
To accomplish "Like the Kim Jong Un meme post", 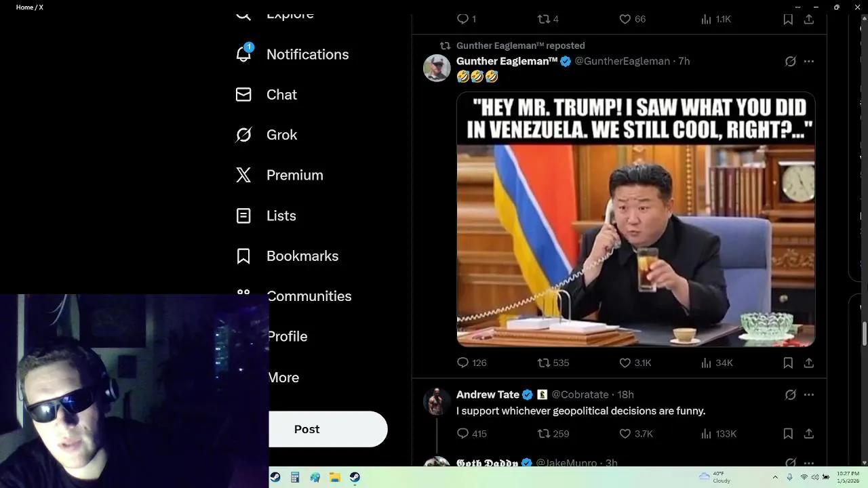I will pyautogui.click(x=625, y=363).
